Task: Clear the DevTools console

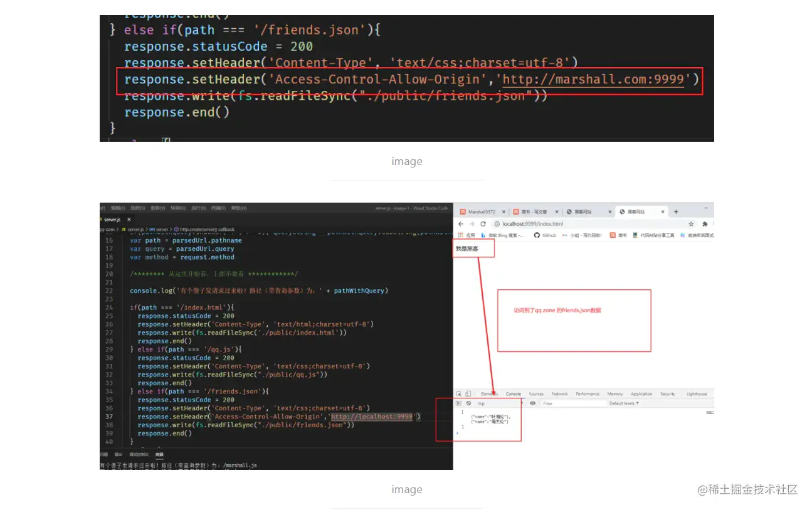Action: (x=468, y=403)
